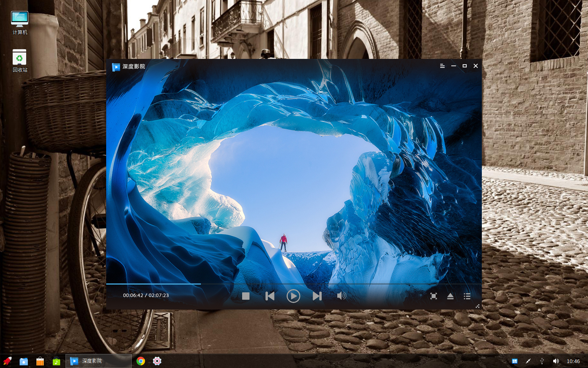Click the eject/open file icon
Image resolution: width=588 pixels, height=368 pixels.
[450, 296]
